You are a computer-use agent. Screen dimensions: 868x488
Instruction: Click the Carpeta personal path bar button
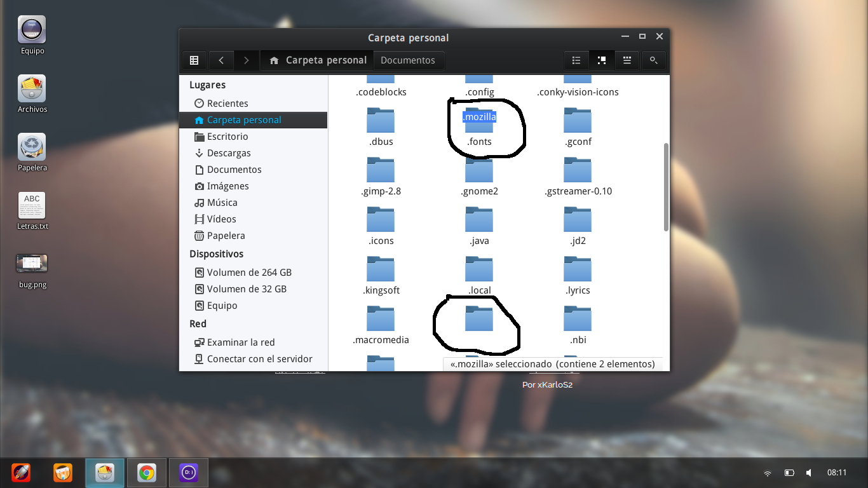click(x=318, y=60)
